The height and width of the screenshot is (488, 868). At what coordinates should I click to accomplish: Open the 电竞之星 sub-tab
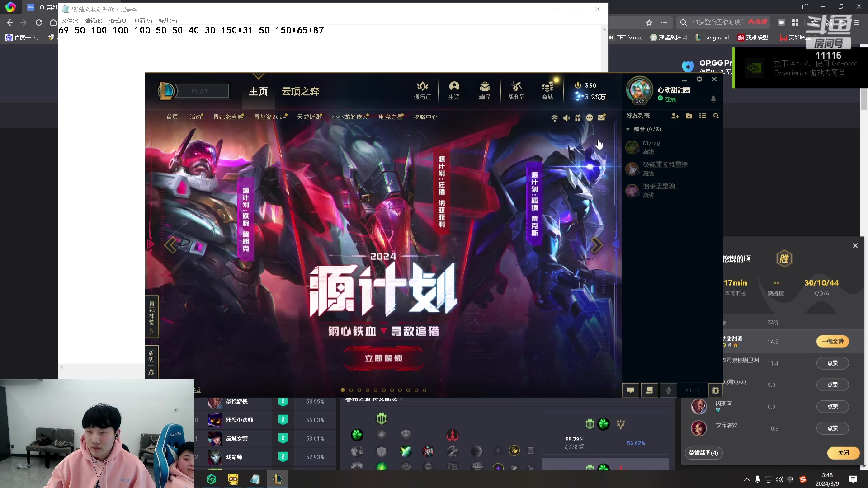tap(391, 117)
